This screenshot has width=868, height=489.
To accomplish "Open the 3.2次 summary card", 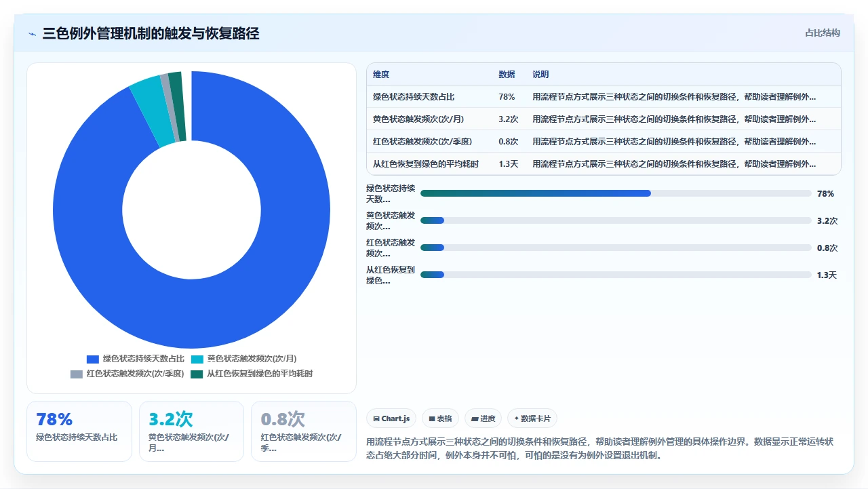I will 191,431.
